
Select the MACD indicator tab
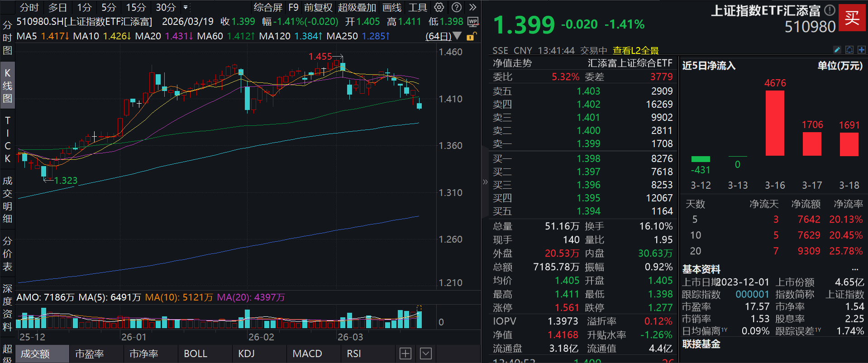click(313, 353)
